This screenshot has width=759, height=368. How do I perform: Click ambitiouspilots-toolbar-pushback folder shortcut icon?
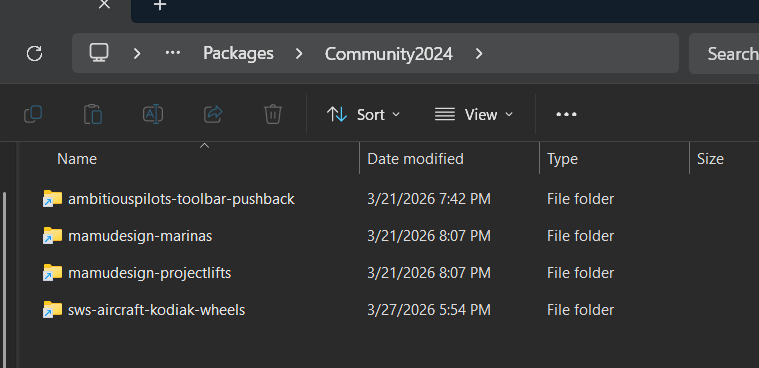coord(52,199)
